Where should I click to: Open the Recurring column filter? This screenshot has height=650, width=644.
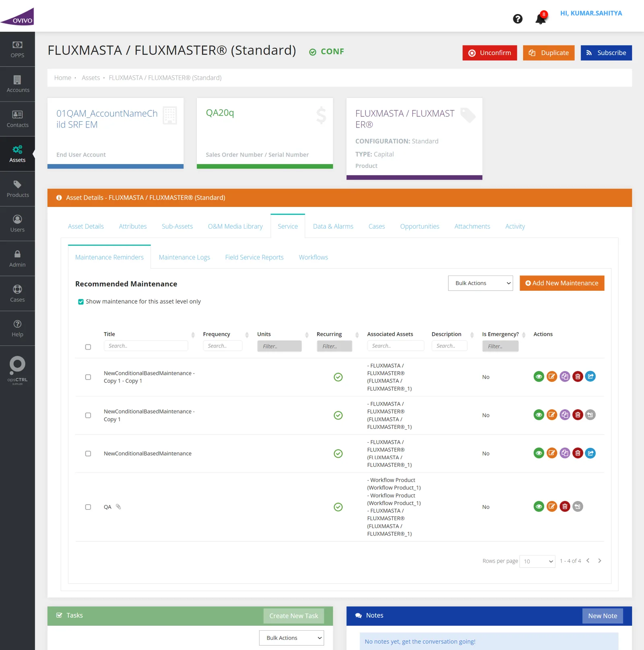pyautogui.click(x=334, y=346)
